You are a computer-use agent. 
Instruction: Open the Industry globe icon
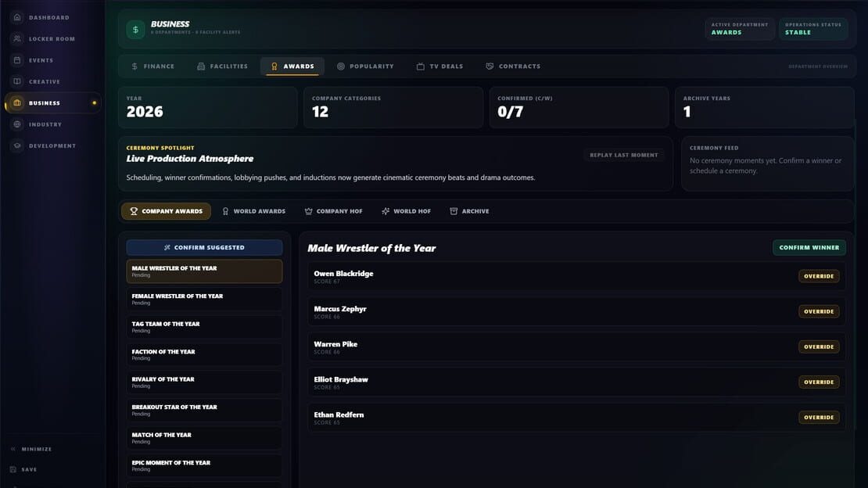tap(17, 124)
